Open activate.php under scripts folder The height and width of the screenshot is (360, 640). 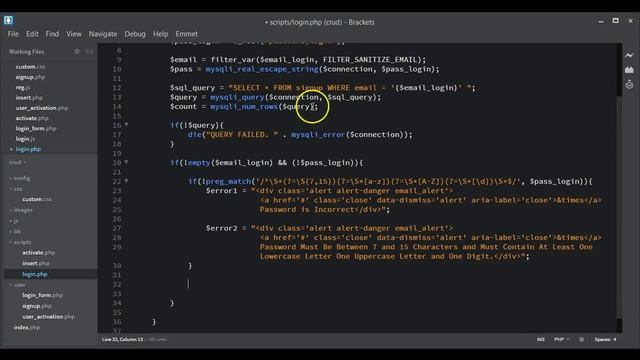pos(38,253)
